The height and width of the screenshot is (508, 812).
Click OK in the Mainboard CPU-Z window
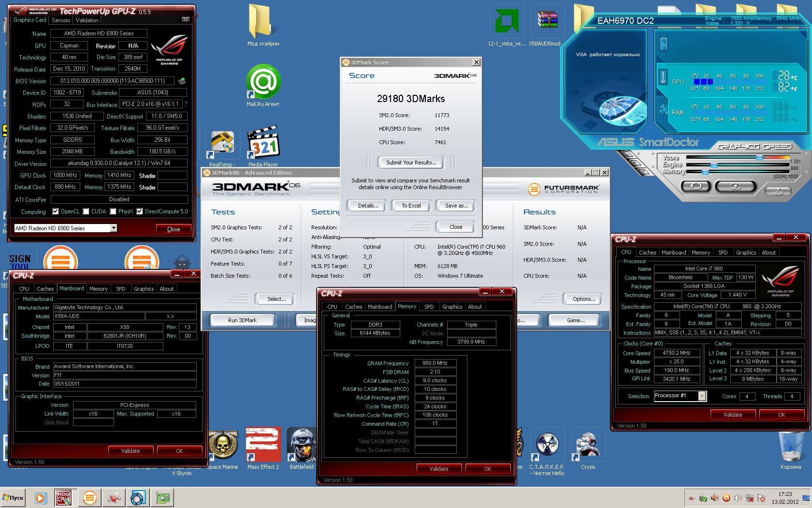point(179,450)
